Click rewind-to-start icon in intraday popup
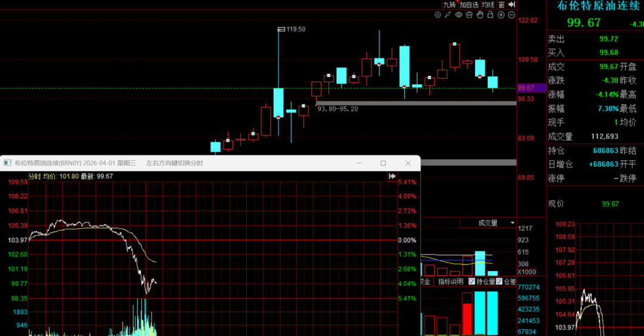644x336 pixels. click(392, 176)
